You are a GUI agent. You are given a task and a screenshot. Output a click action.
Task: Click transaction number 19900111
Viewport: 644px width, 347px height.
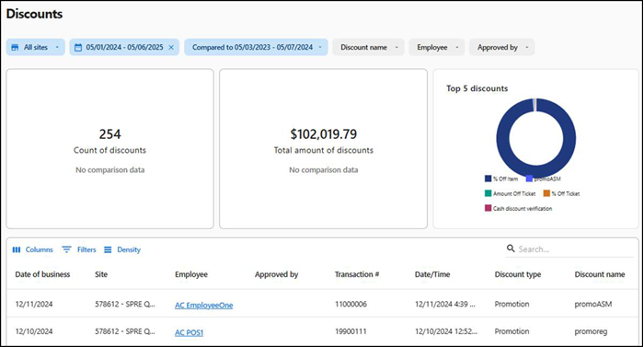point(351,331)
